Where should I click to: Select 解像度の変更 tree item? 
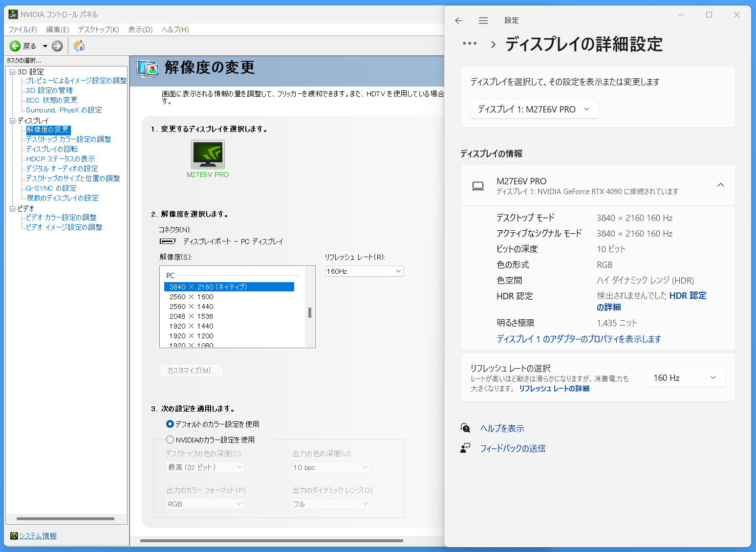pyautogui.click(x=48, y=130)
